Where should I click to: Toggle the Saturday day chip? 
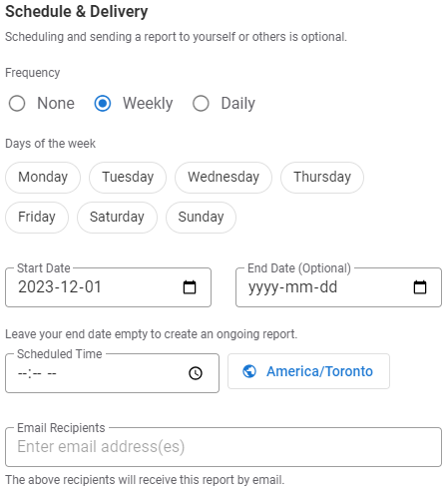click(x=117, y=218)
